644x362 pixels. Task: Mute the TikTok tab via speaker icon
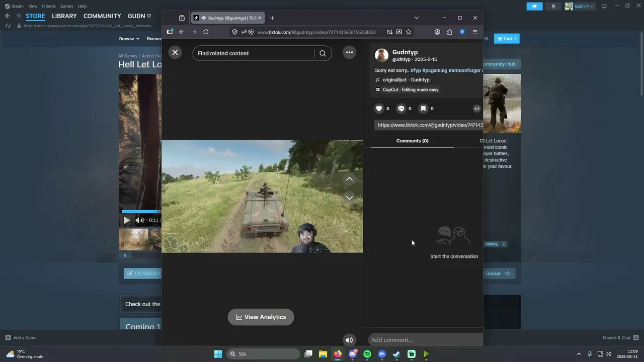tap(204, 18)
